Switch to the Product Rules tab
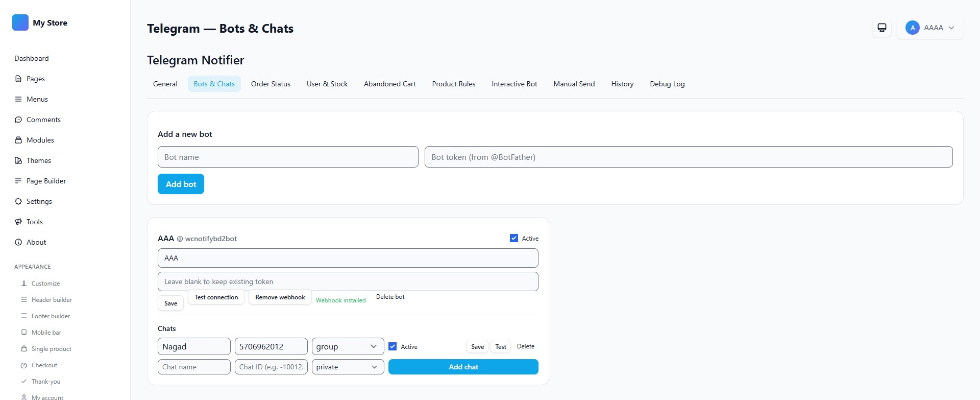 click(454, 84)
